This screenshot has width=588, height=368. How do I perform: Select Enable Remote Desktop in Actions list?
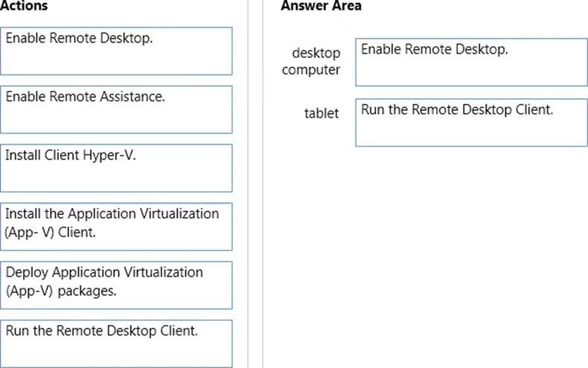117,51
